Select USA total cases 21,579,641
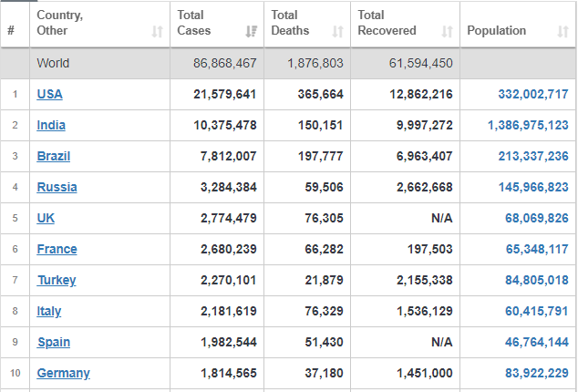This screenshot has height=392, width=578. pos(225,94)
